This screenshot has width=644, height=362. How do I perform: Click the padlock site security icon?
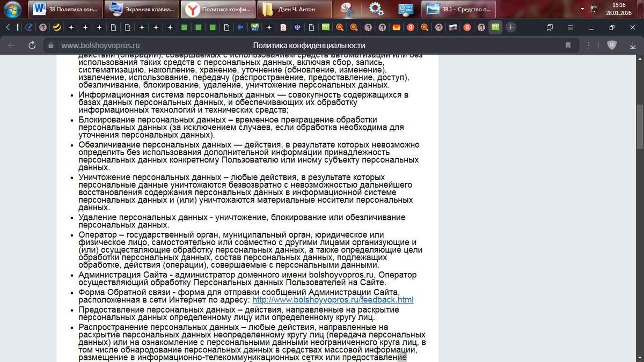coord(52,46)
